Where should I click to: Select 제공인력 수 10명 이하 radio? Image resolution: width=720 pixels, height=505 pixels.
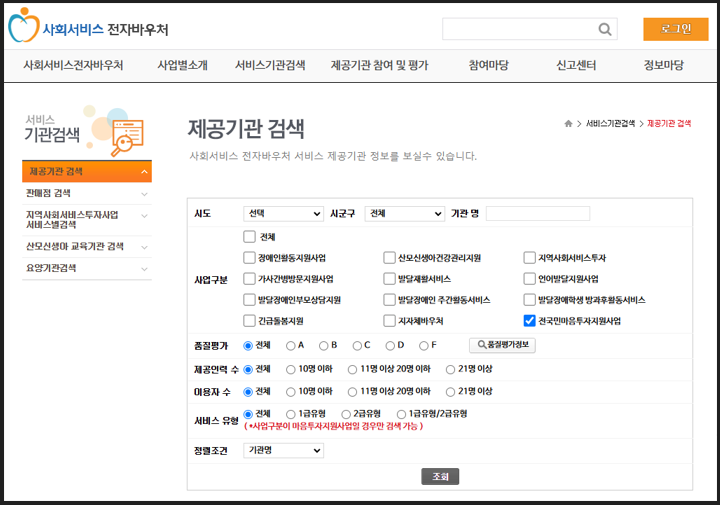[x=291, y=370]
